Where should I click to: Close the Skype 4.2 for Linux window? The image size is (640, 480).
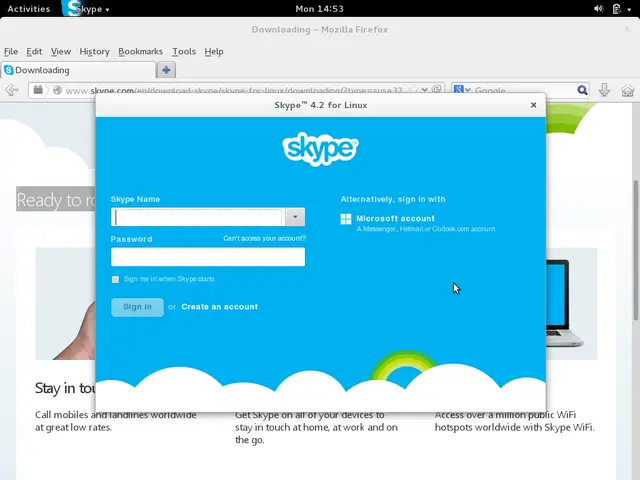point(533,105)
